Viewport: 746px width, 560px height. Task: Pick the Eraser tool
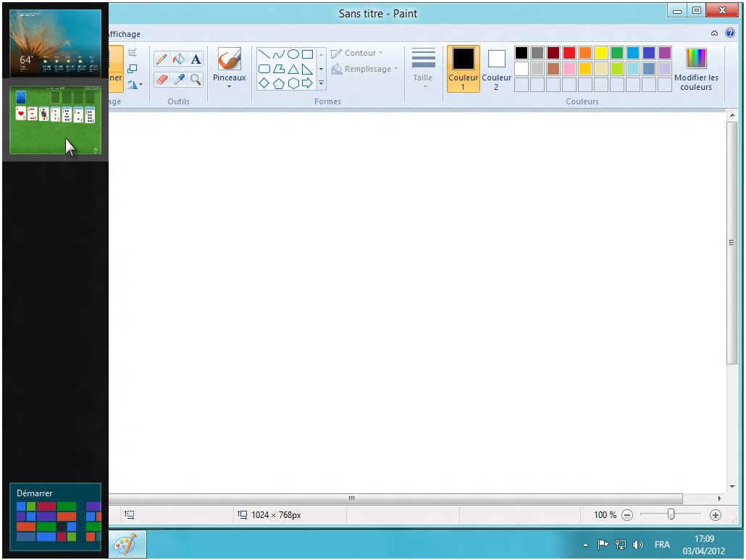coord(162,79)
